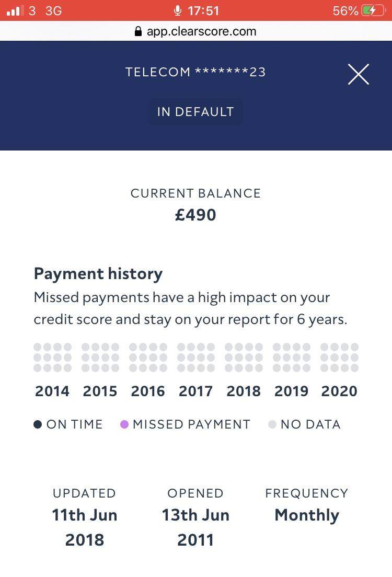Viewport: 392px width, 577px height.
Task: Tap the microphone icon in the status bar
Action: point(177,10)
